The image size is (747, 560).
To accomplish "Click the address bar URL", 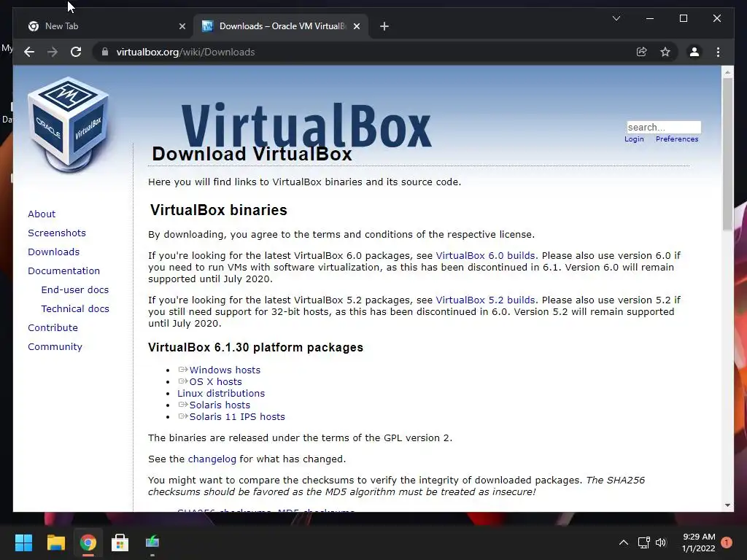I will pos(185,52).
